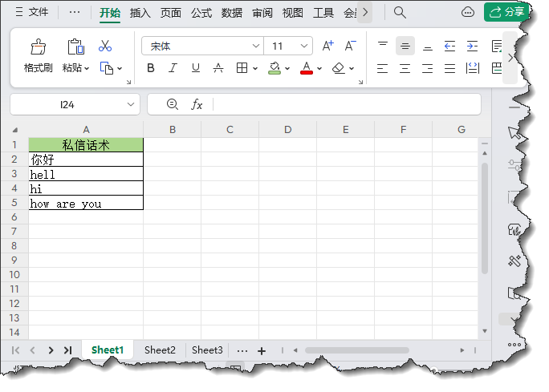Center text horizontally
Viewport: 549px width, 392px height.
tap(405, 68)
